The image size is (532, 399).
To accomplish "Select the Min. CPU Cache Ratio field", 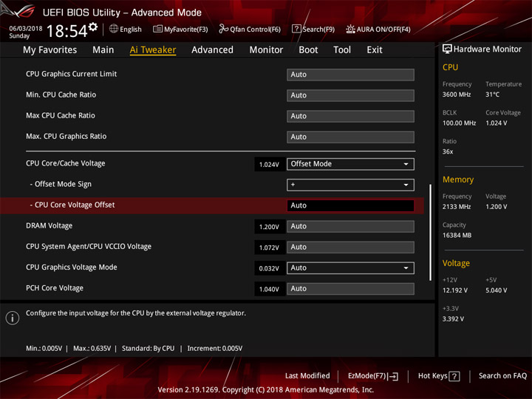I will pyautogui.click(x=350, y=95).
